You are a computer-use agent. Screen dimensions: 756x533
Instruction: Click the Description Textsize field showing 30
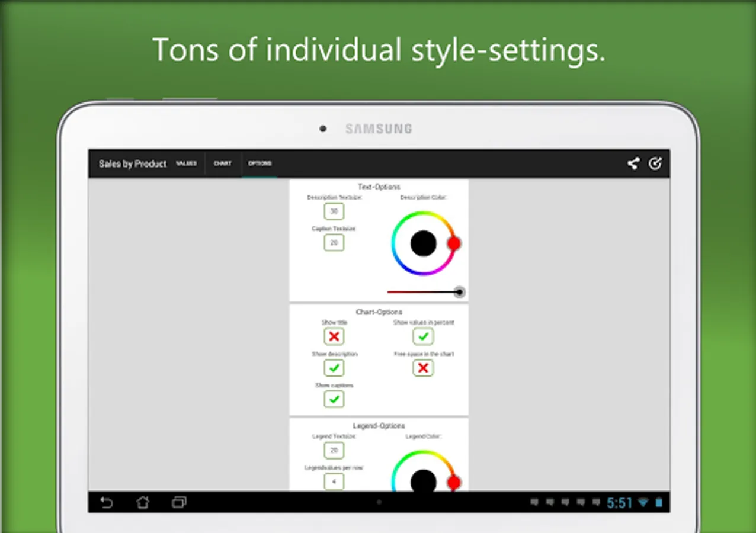[334, 211]
